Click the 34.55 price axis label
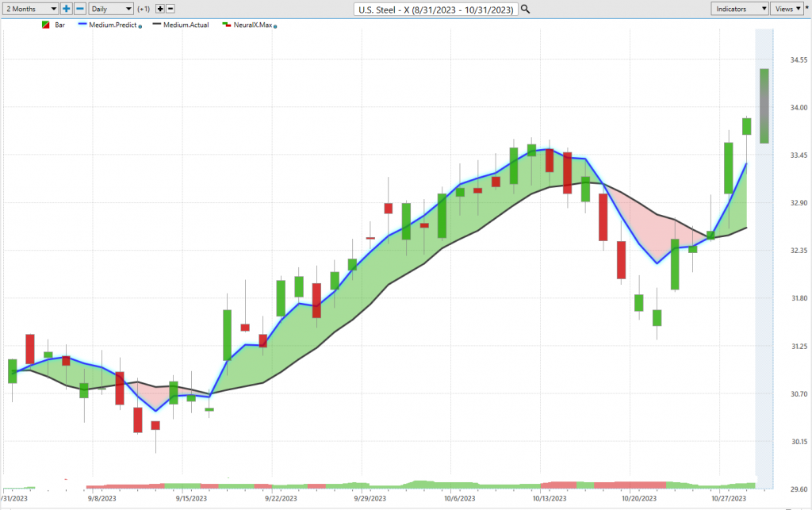This screenshot has height=510, width=812. (x=799, y=60)
